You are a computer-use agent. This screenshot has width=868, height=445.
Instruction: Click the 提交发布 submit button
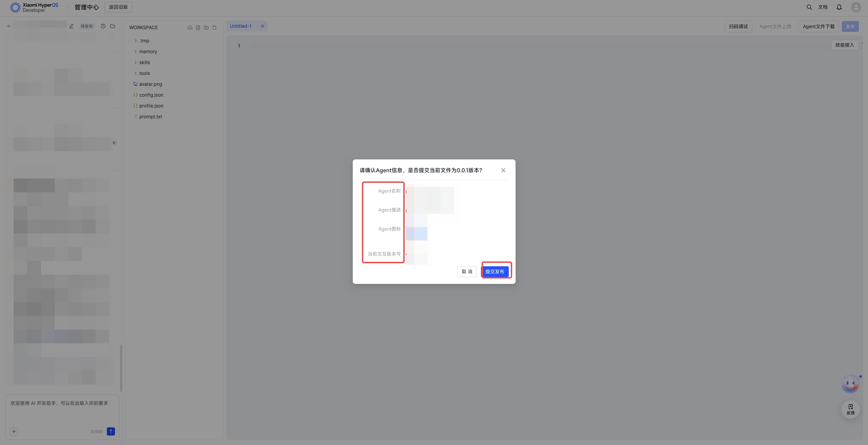pyautogui.click(x=495, y=272)
